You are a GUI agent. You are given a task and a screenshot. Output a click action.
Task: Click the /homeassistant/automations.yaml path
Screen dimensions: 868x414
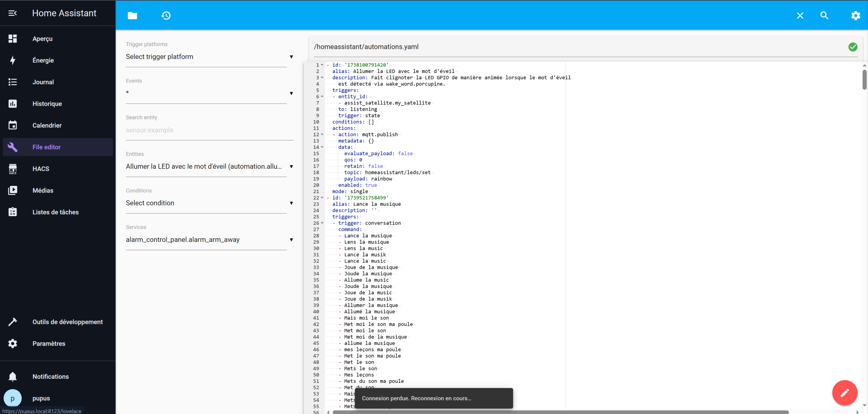pos(366,47)
